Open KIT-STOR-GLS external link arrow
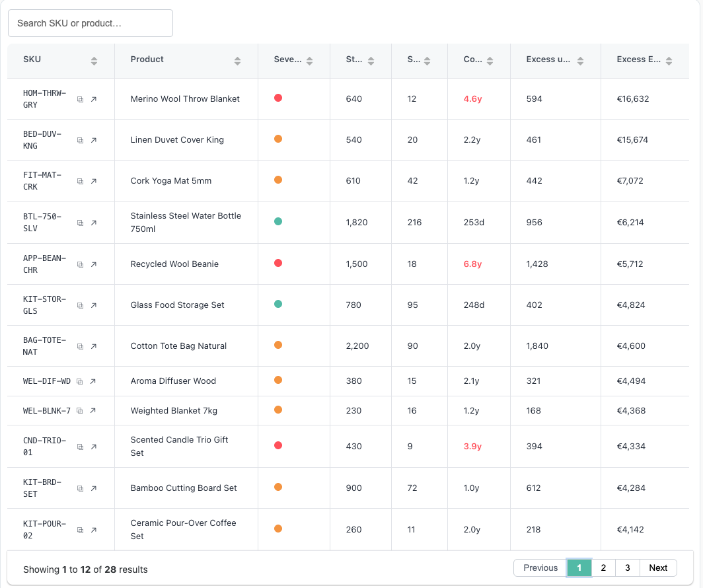 tap(94, 306)
